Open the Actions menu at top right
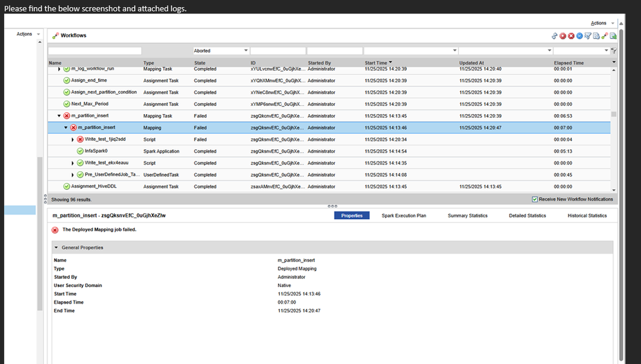This screenshot has width=641, height=364. (x=599, y=23)
